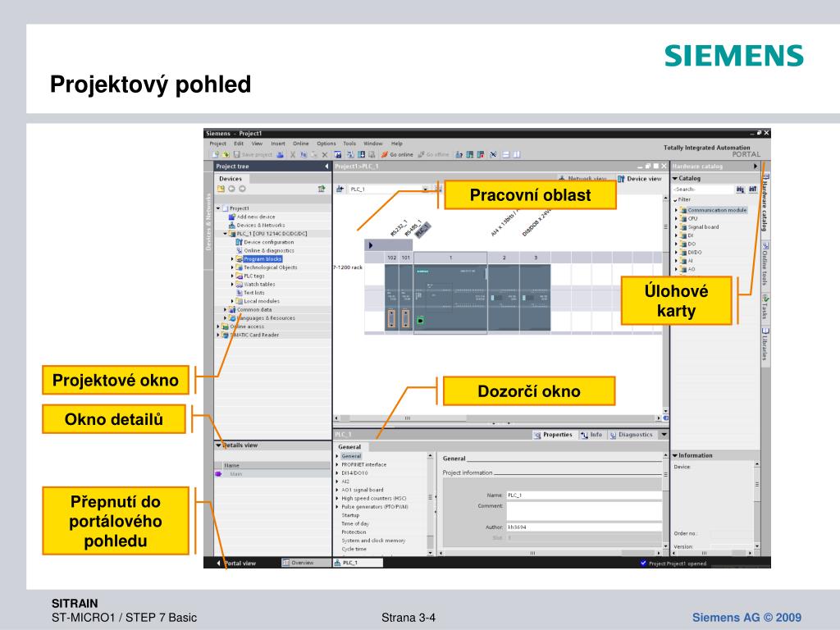Expand the Local modules folder
The height and width of the screenshot is (630, 840).
(x=232, y=301)
